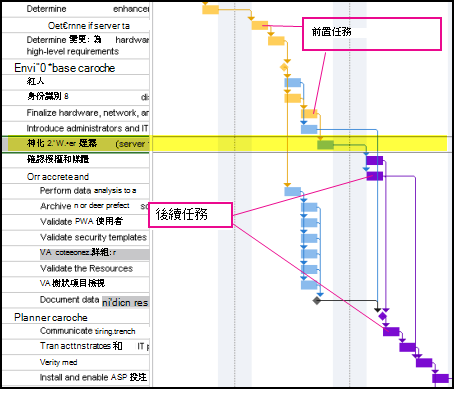Click the blue bar for Validate the Resources task
Image resolution: width=457 pixels, height=393 pixels.
(x=309, y=269)
